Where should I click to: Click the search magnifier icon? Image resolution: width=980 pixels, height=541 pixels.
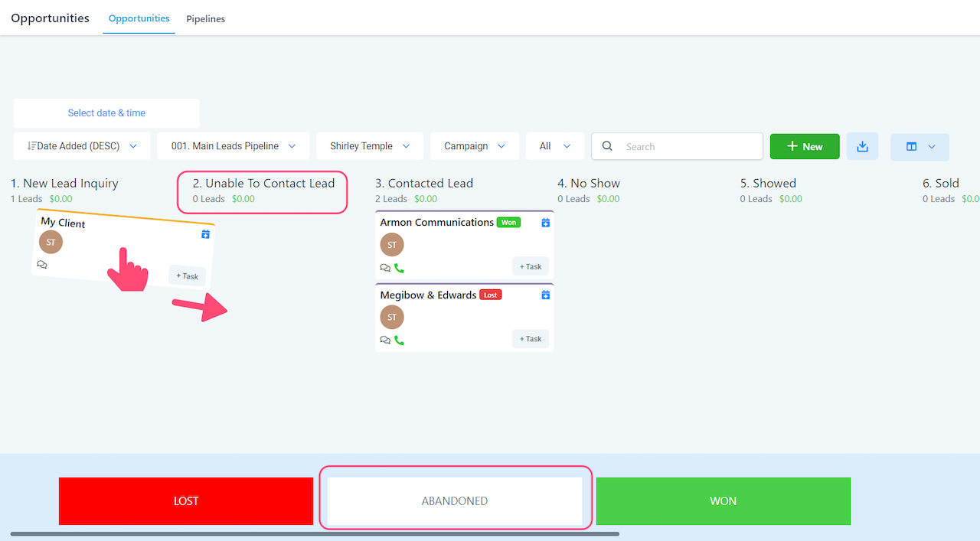[607, 146]
